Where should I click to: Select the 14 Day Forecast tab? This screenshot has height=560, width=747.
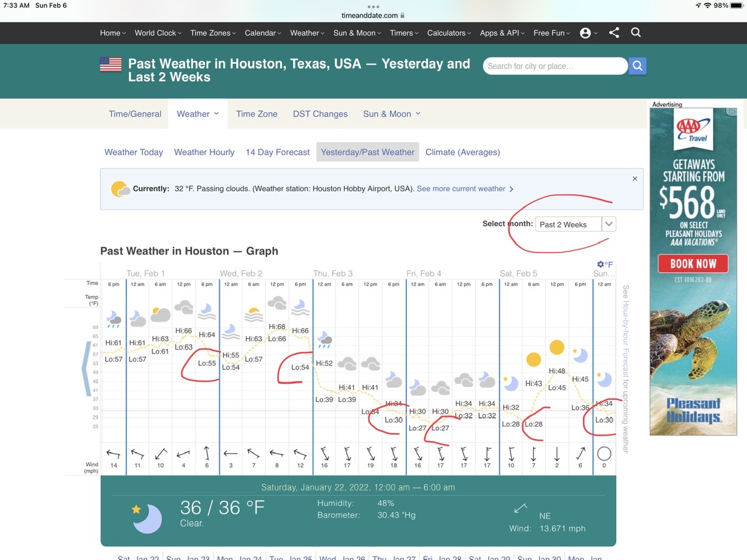pyautogui.click(x=277, y=152)
